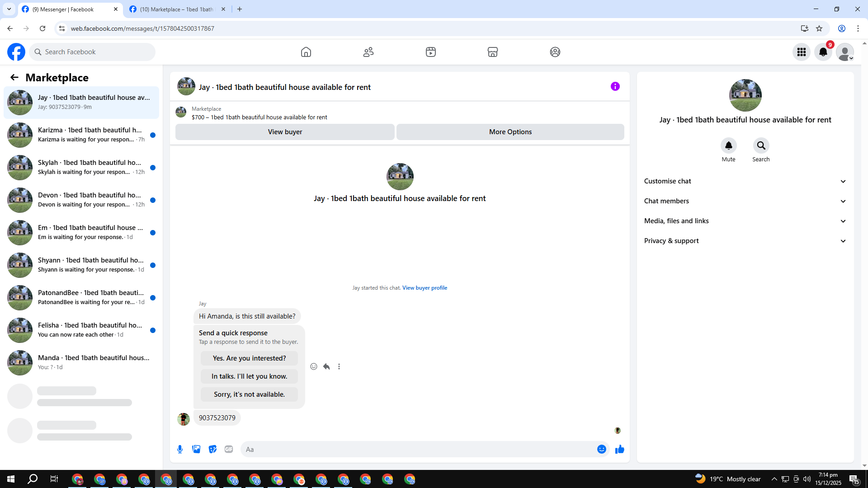Attach a photo using the image icon
The width and height of the screenshot is (868, 488).
(x=196, y=449)
